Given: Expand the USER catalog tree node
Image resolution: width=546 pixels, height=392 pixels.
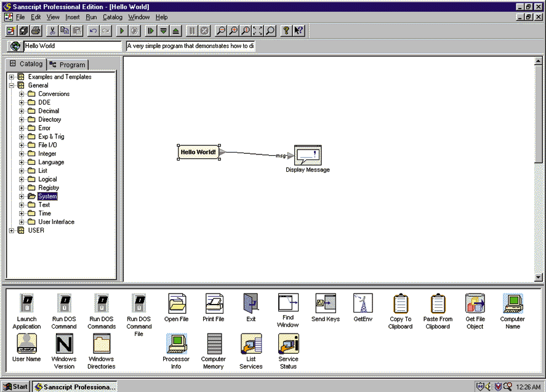Looking at the screenshot, I should [12, 231].
